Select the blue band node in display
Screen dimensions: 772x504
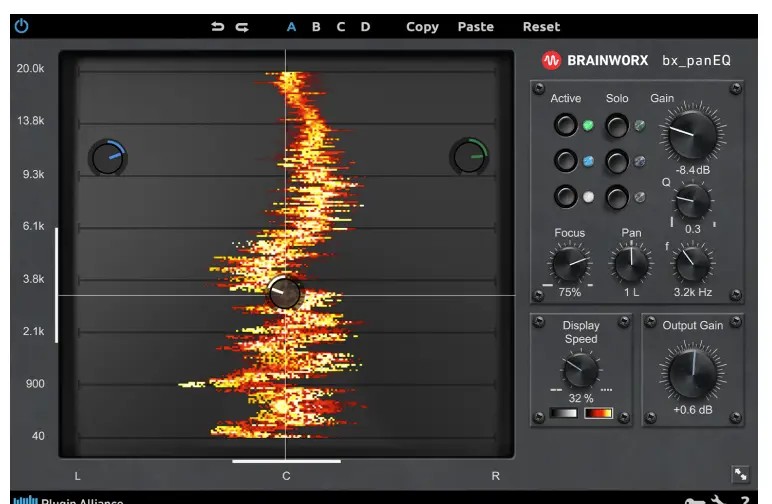click(108, 158)
